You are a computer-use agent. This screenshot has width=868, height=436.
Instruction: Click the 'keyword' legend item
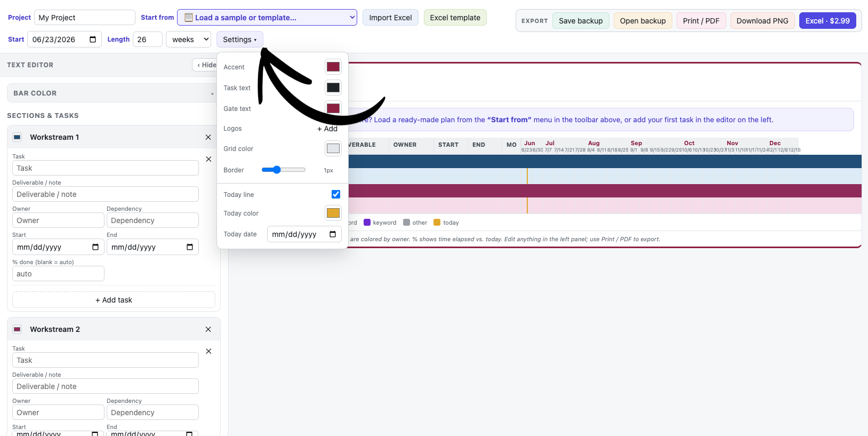click(x=380, y=223)
